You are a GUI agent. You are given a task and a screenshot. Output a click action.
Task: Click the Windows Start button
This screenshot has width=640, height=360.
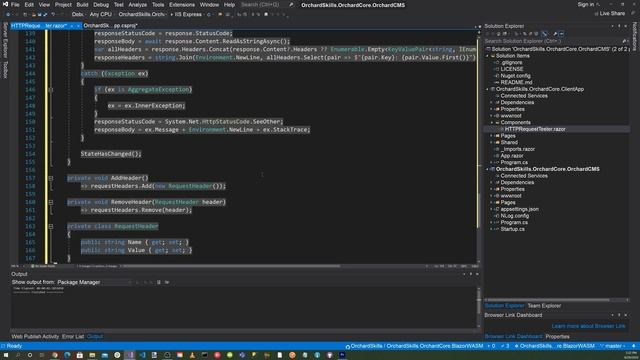click(6, 355)
